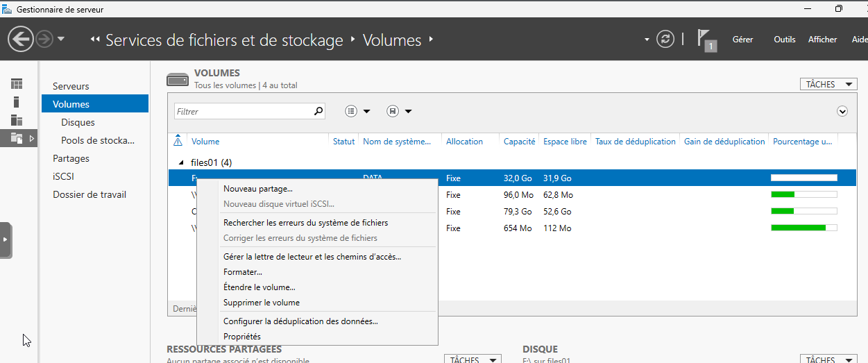Image resolution: width=868 pixels, height=363 pixels.
Task: Click the usage bar of the 79,3 Go volume
Action: [803, 212]
